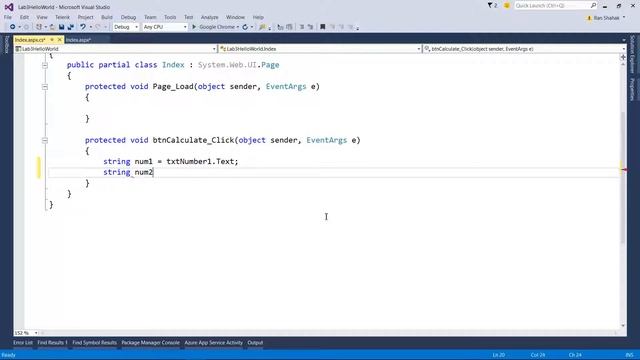640x360 pixels.
Task: Open the Package Manager Console tab
Action: click(x=151, y=343)
